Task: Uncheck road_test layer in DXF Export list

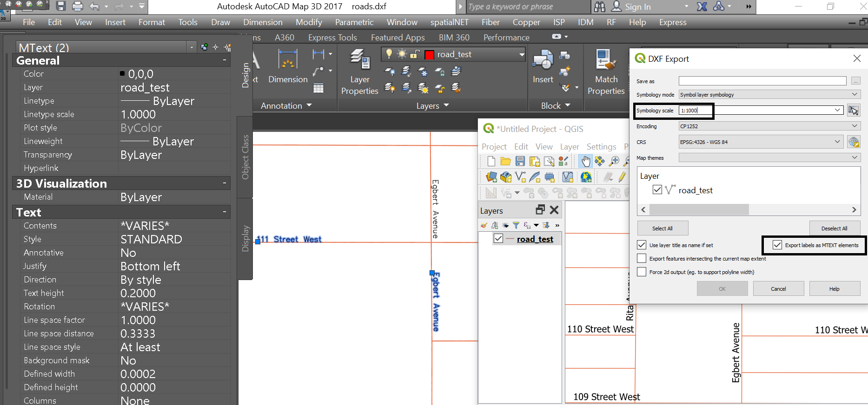Action: 657,189
